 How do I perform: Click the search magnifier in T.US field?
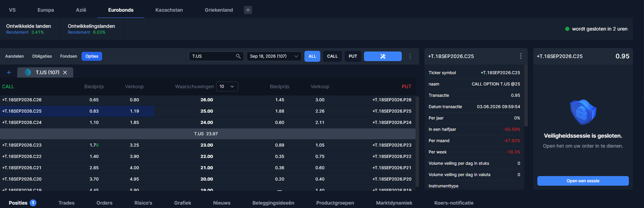click(x=238, y=56)
